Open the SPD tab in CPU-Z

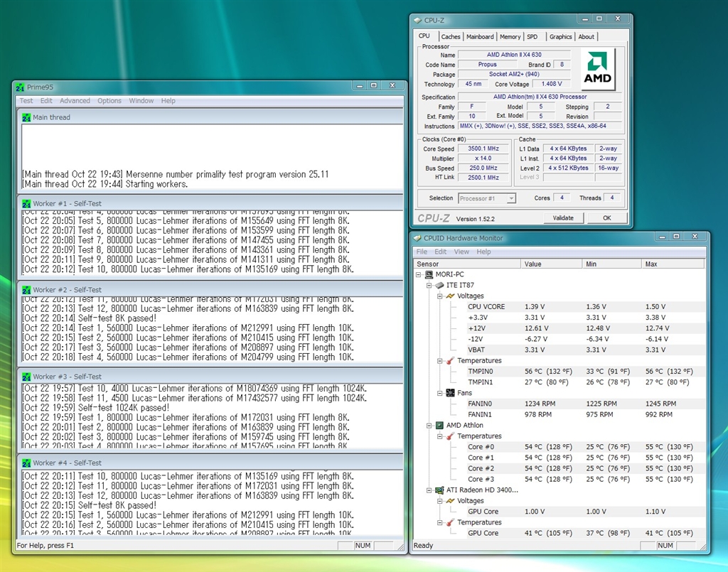click(532, 37)
